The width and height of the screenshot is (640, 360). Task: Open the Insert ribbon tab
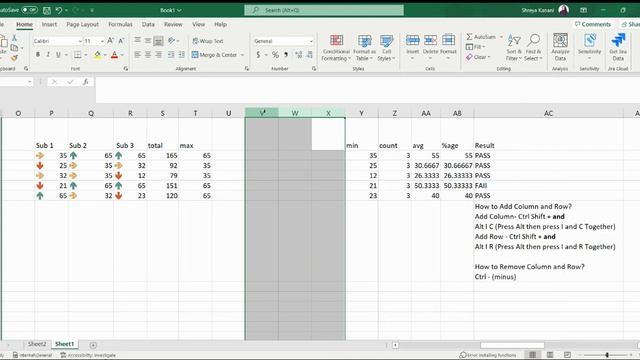(49, 24)
